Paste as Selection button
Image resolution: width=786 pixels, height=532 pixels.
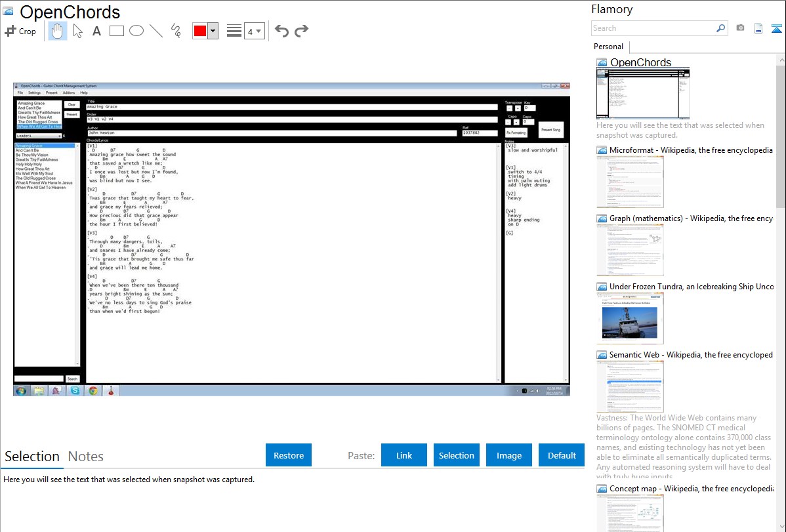pyautogui.click(x=457, y=455)
